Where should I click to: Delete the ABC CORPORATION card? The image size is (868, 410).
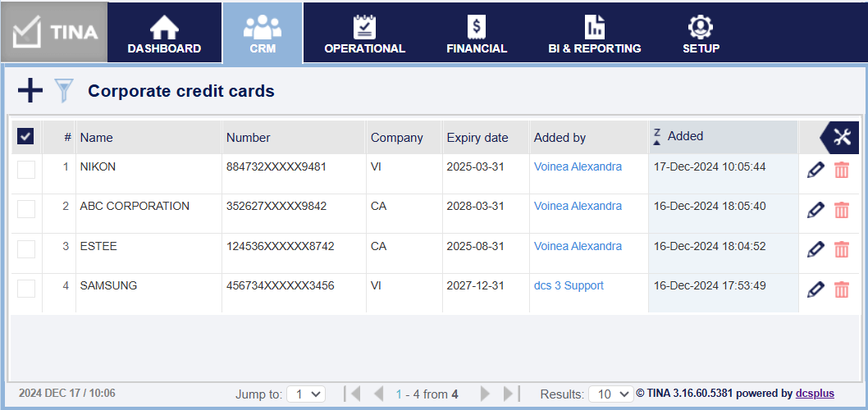click(842, 210)
